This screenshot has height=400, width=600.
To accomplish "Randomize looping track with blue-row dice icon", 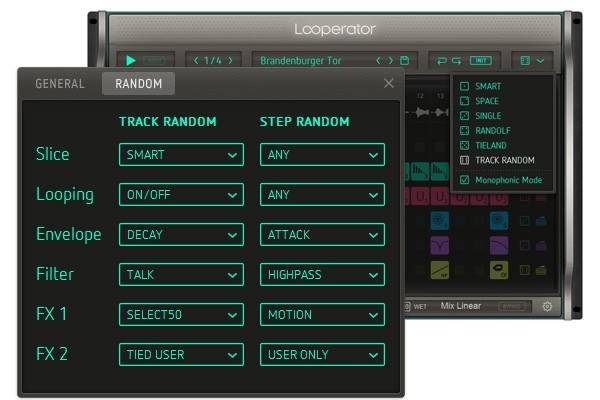I will tap(525, 221).
